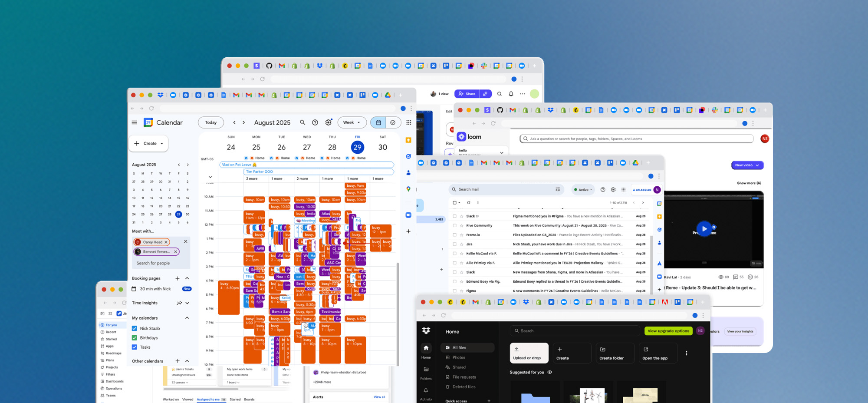868x403 pixels.
Task: Go to previous week in Calendar
Action: click(x=234, y=122)
